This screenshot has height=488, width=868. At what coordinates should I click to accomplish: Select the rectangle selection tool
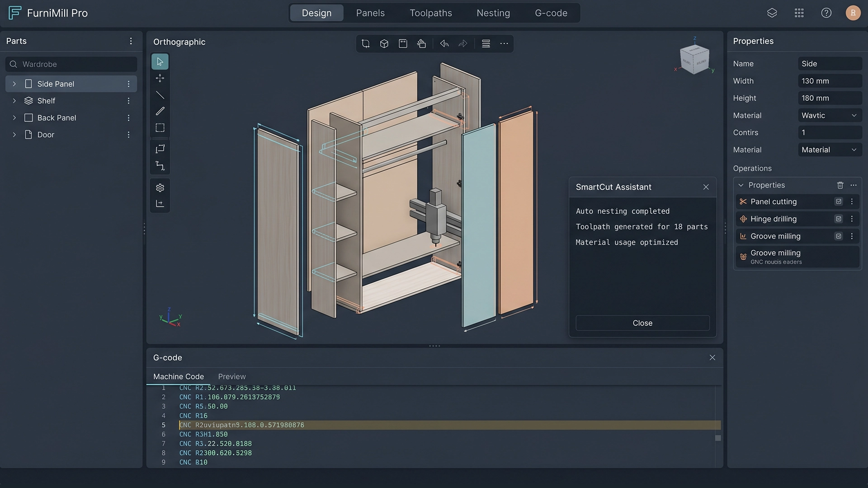[x=160, y=127]
